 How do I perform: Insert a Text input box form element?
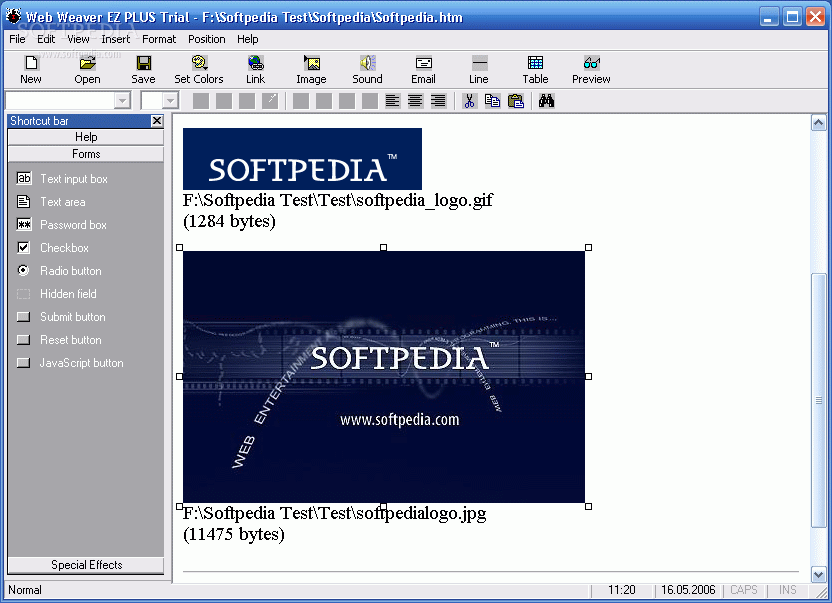click(63, 179)
